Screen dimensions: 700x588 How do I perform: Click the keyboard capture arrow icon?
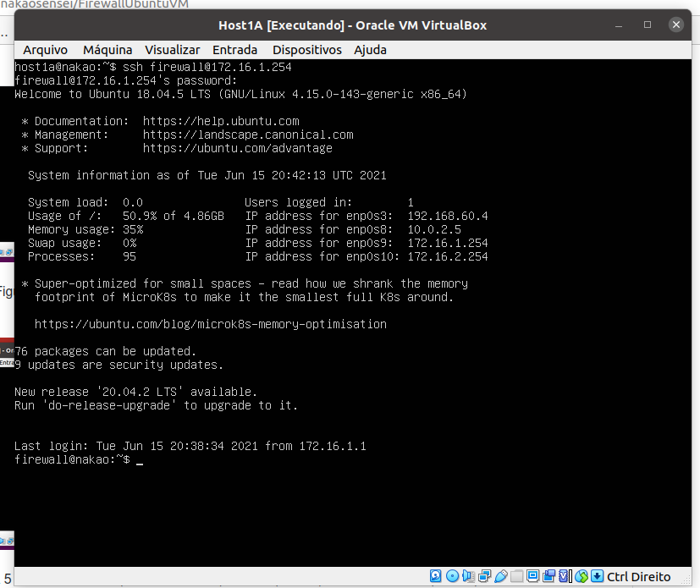pos(597,576)
